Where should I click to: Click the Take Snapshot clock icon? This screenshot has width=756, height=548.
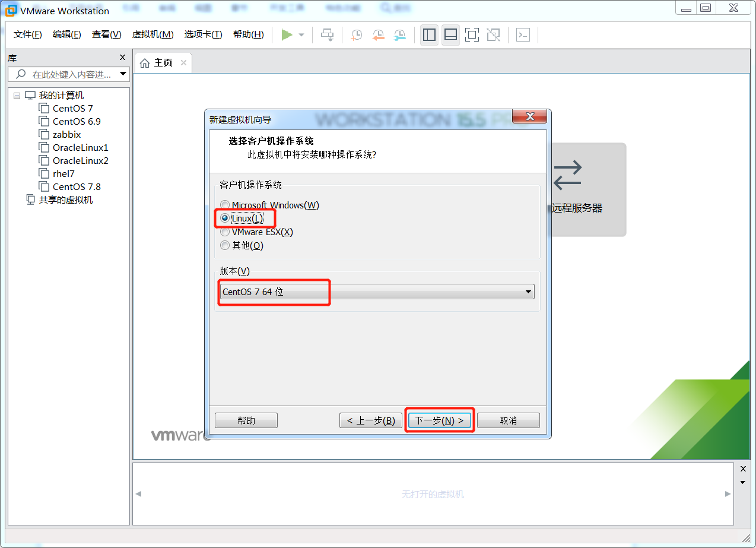point(356,35)
